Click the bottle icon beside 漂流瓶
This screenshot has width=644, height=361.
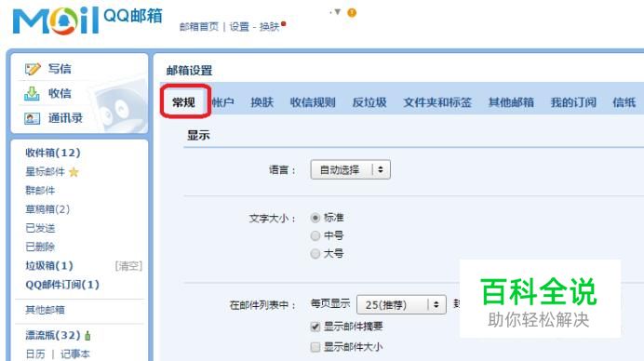(87, 336)
